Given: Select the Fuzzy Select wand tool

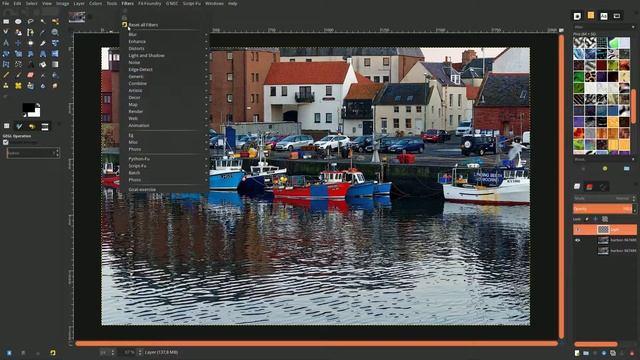Looking at the screenshot, I should coord(43,21).
